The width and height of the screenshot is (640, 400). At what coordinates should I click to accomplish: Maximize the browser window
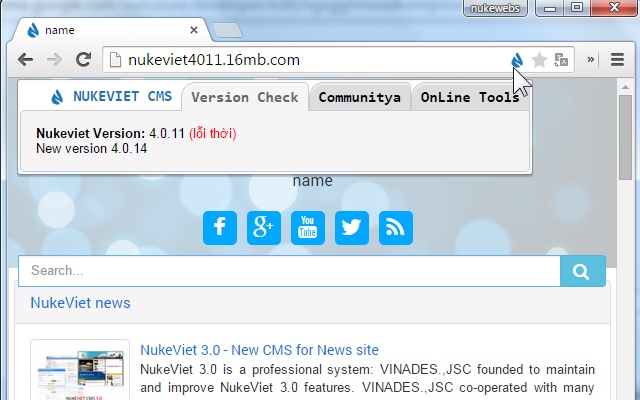[x=577, y=7]
